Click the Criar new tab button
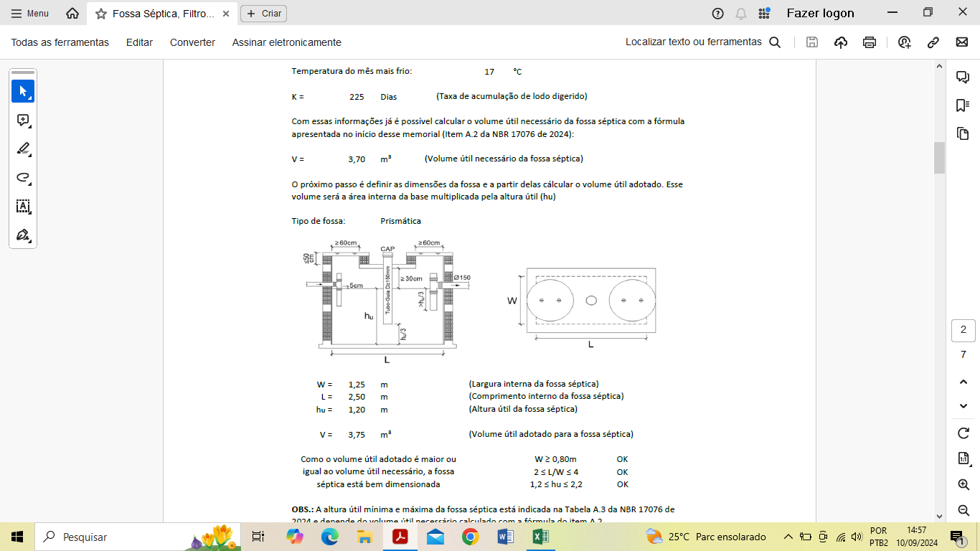This screenshot has height=551, width=980. [x=263, y=14]
